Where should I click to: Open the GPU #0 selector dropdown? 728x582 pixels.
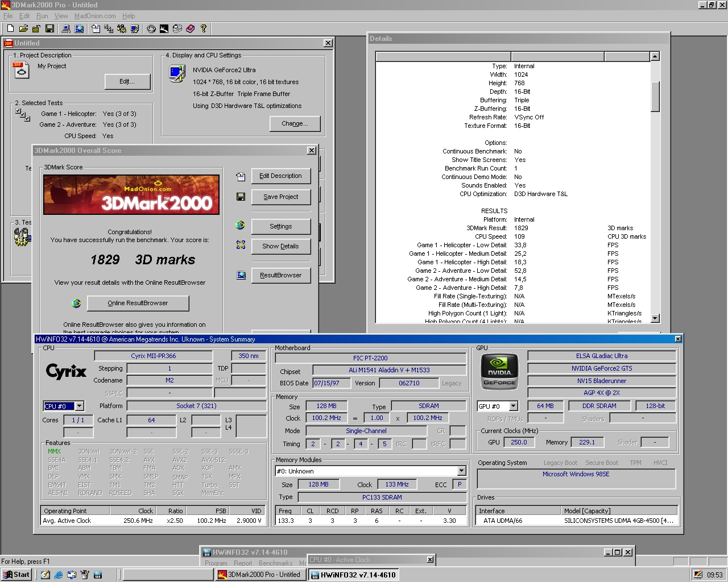(x=514, y=406)
